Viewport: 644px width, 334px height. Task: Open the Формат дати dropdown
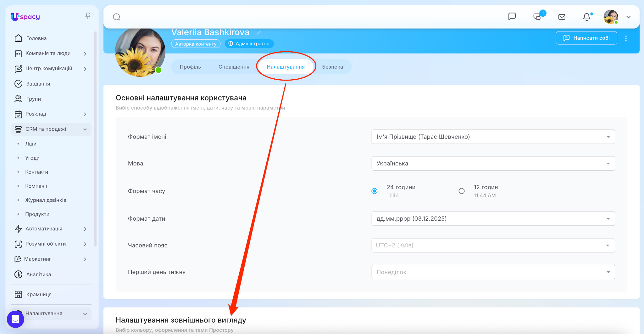pyautogui.click(x=493, y=218)
